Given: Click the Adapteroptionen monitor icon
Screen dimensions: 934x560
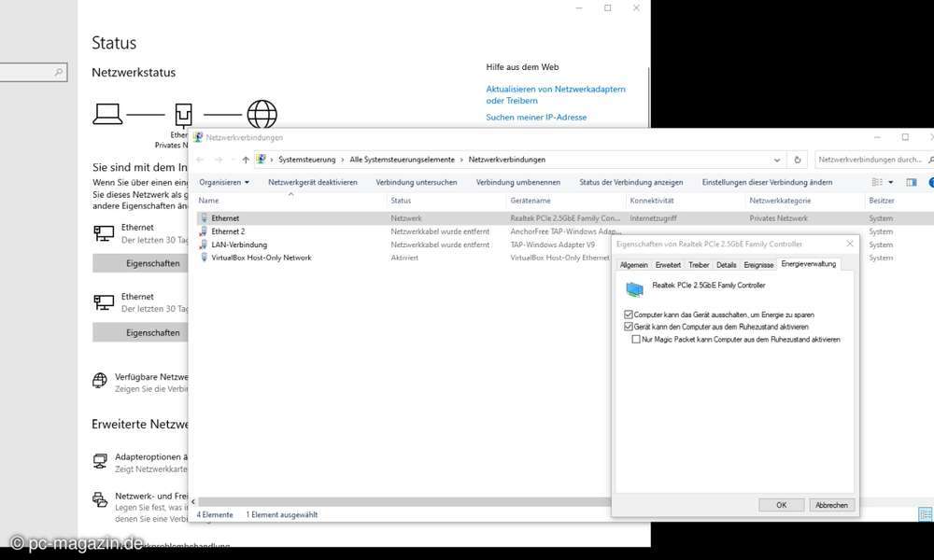Looking at the screenshot, I should click(100, 461).
